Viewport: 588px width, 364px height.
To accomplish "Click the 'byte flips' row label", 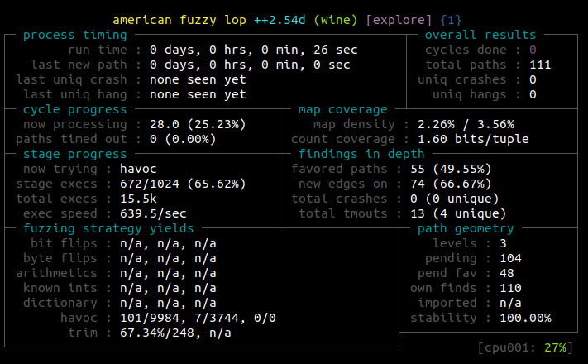I will (60, 258).
